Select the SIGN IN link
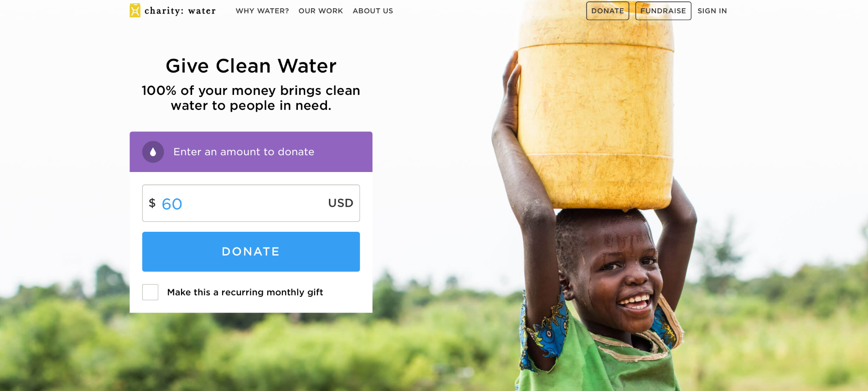This screenshot has height=391, width=868. 712,11
